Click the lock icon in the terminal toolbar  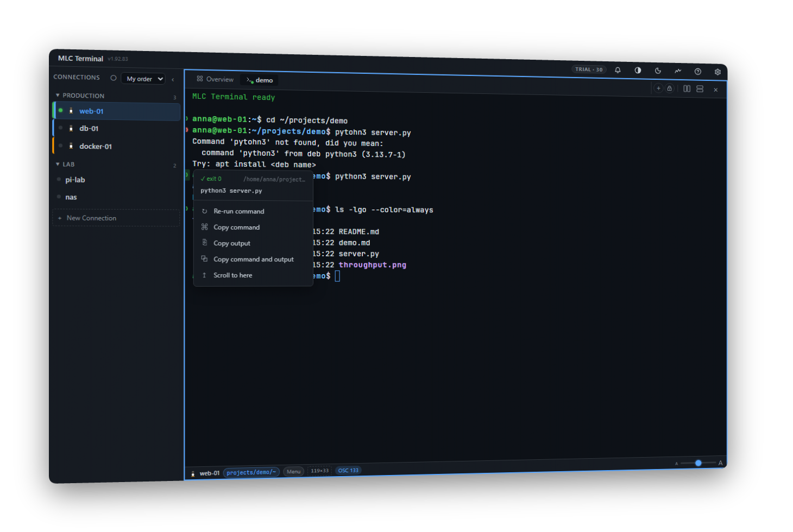click(670, 88)
